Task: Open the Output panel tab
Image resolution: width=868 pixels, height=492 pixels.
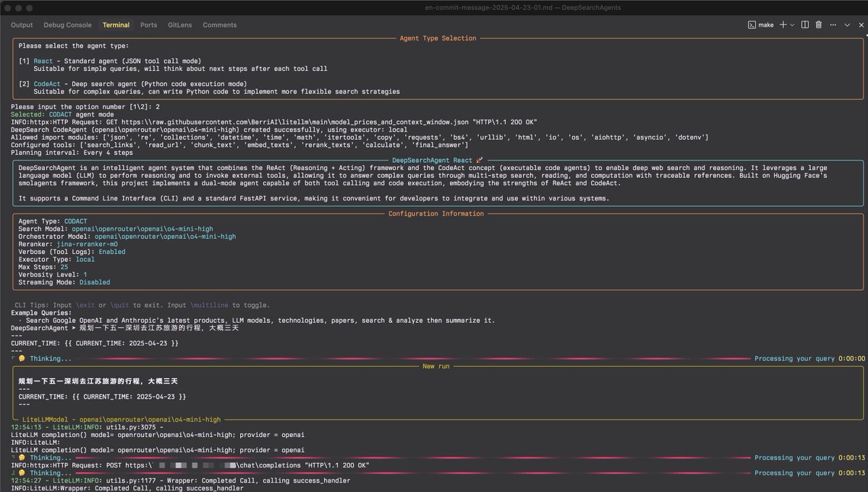Action: coord(22,25)
